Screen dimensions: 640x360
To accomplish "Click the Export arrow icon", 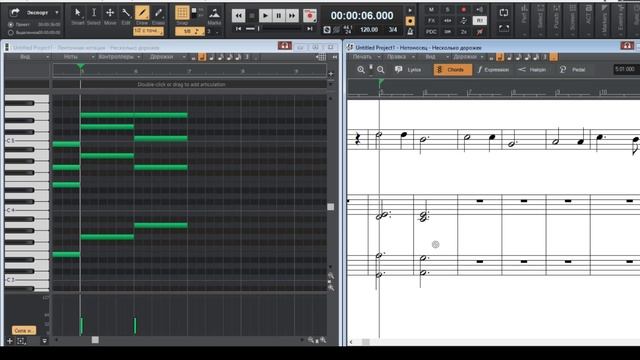I will click(15, 12).
